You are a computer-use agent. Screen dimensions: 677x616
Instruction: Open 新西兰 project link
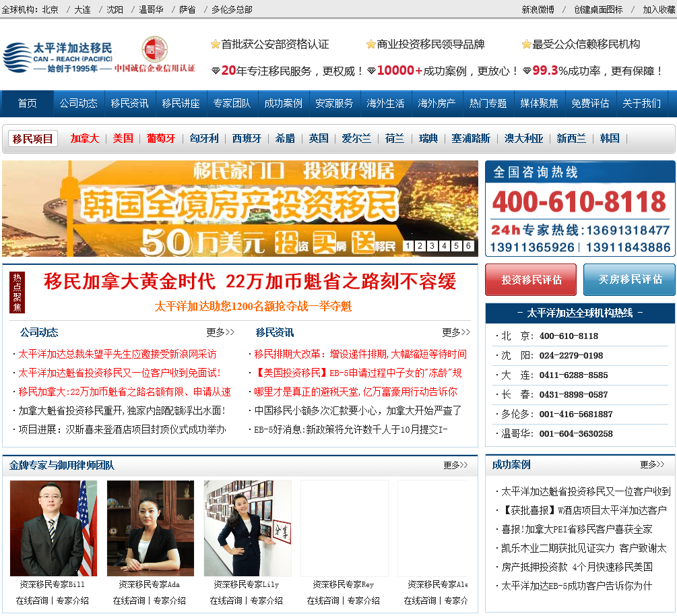click(x=571, y=139)
